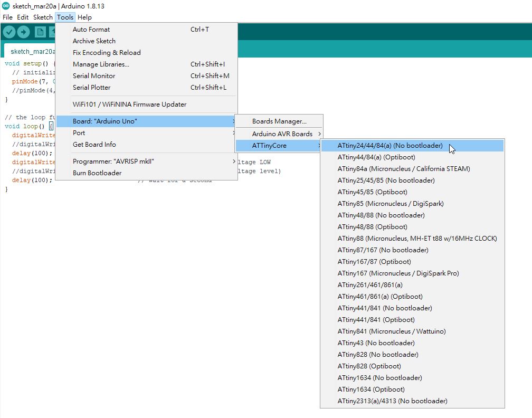532x418 pixels.
Task: Switch to the sketch_mar20a tab
Action: pos(32,52)
